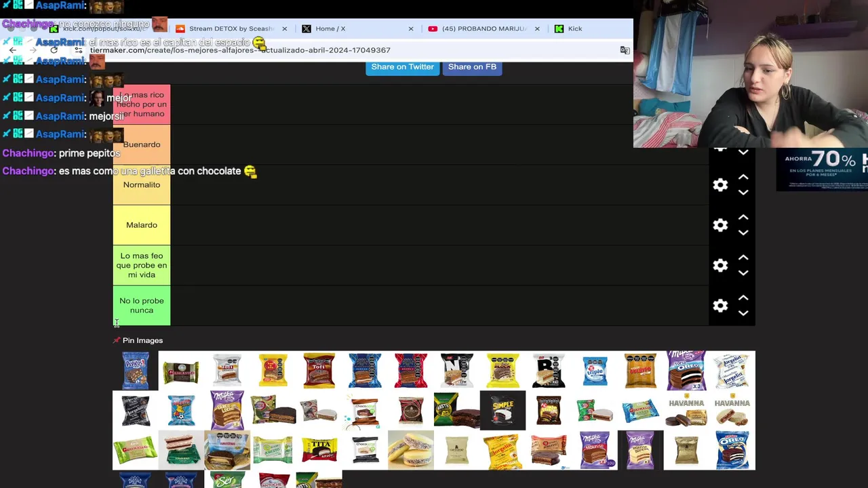Viewport: 868px width, 488px height.
Task: Select the Havanna white alfajor image
Action: pyautogui.click(x=732, y=411)
